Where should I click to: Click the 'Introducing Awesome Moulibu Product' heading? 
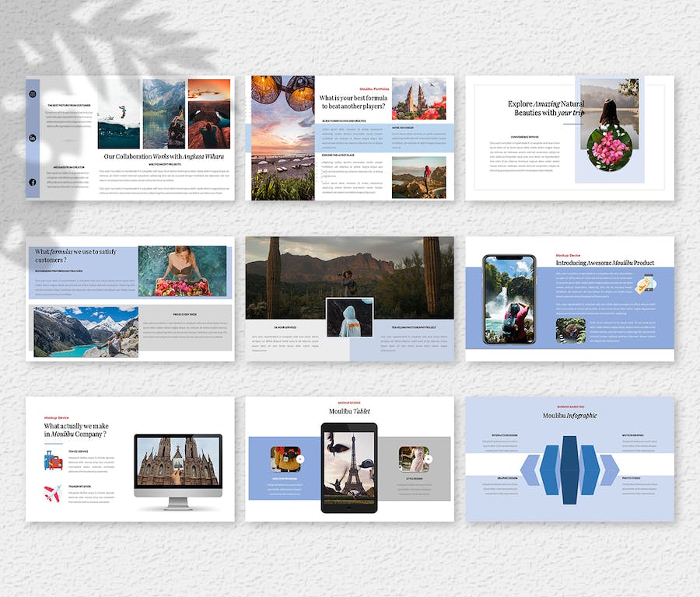pyautogui.click(x=604, y=263)
